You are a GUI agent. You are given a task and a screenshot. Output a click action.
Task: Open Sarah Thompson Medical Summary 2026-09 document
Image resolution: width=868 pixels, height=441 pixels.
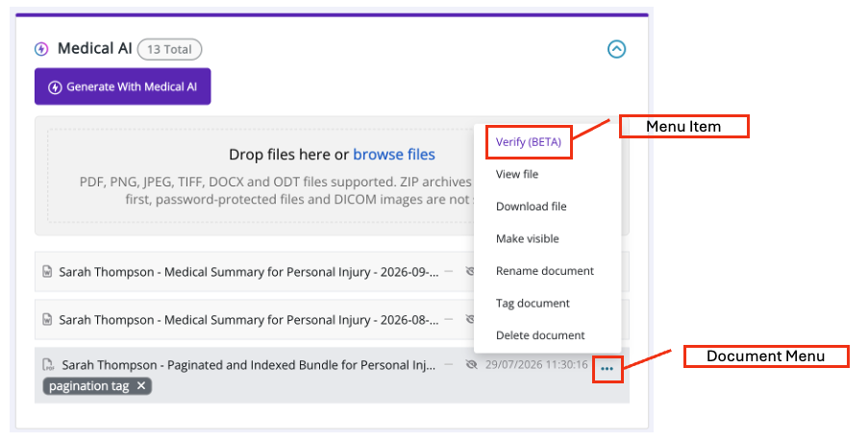pyautogui.click(x=249, y=272)
